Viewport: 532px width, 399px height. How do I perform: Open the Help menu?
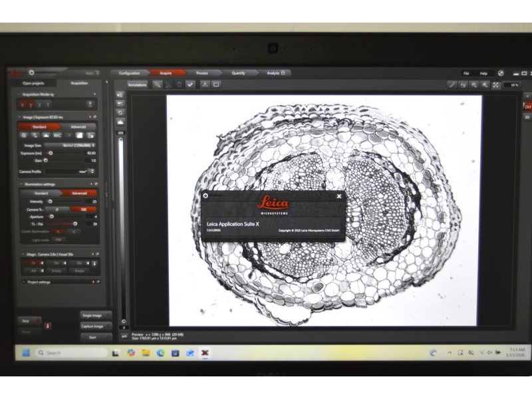click(x=483, y=73)
